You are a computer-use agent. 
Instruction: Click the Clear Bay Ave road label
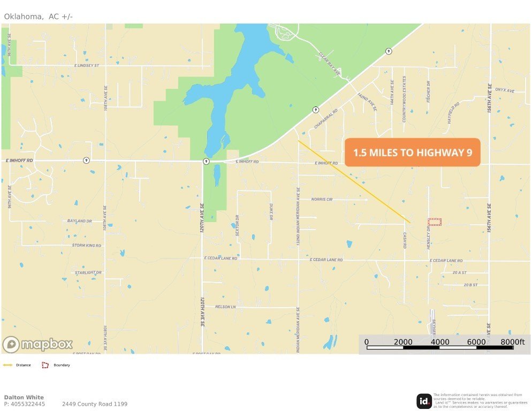(330, 64)
